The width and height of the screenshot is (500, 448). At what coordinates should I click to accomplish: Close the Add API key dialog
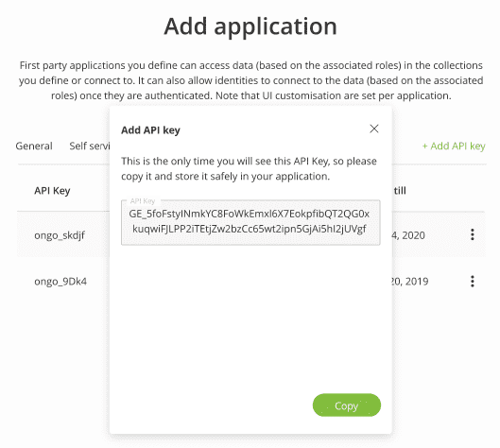pos(374,129)
